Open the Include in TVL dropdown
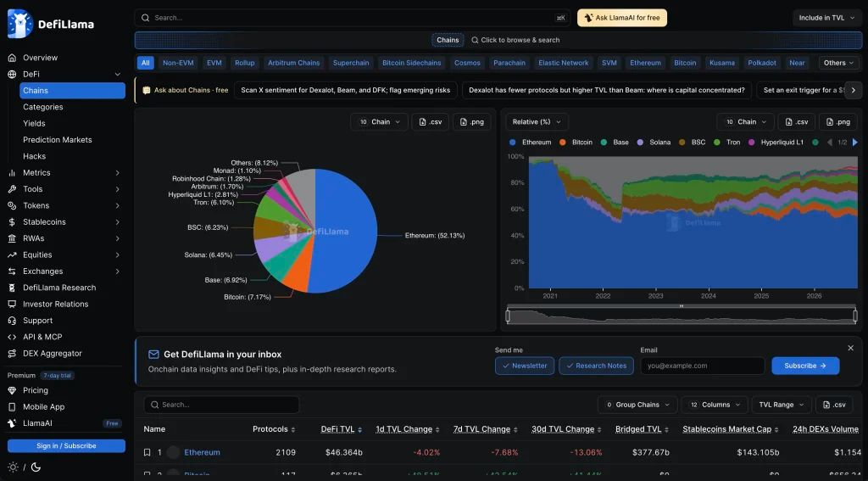The image size is (868, 481). (827, 18)
